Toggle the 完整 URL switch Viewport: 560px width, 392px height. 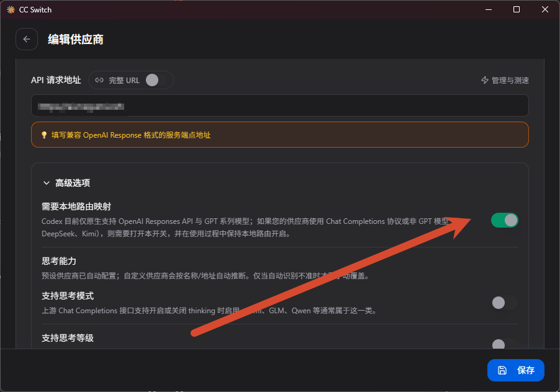156,80
